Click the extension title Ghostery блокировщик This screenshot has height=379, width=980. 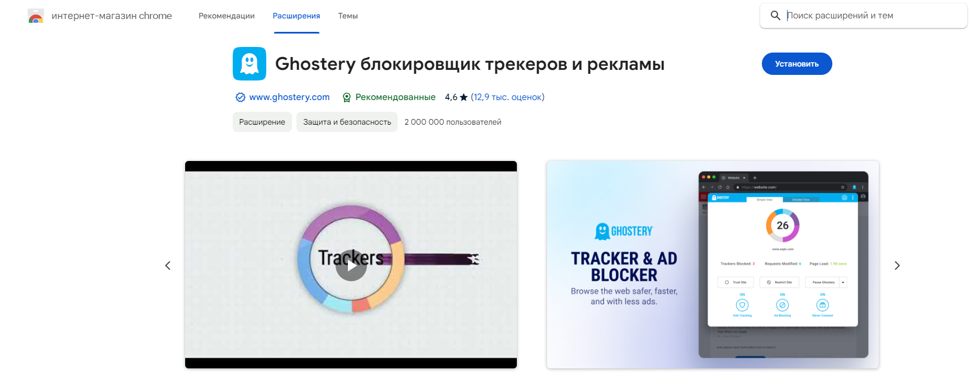pos(470,64)
